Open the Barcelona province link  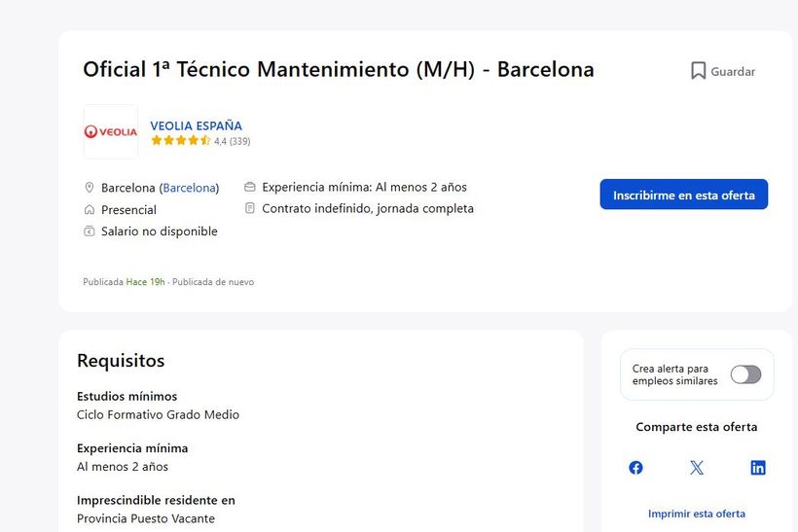[x=189, y=188]
